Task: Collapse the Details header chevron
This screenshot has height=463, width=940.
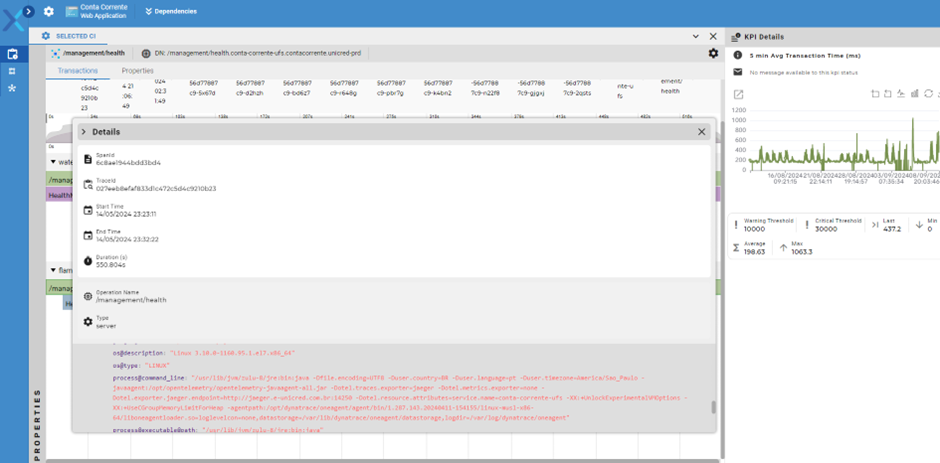Action: pos(83,131)
